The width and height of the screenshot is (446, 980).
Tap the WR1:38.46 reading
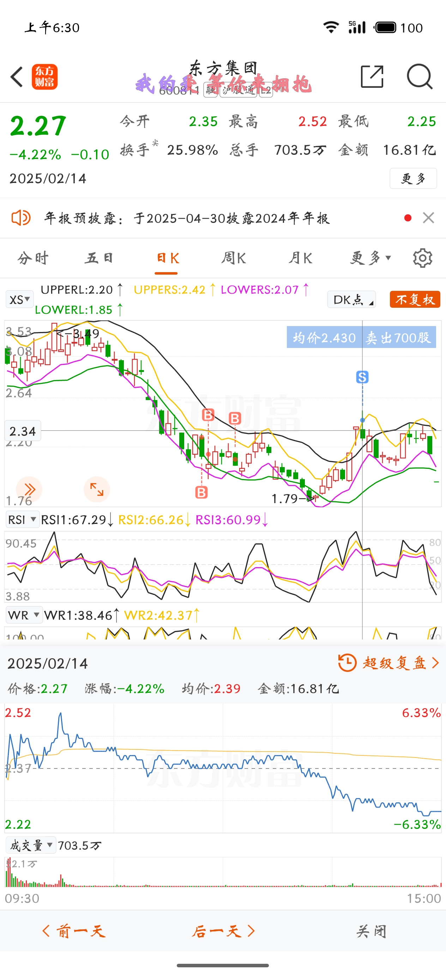click(82, 615)
